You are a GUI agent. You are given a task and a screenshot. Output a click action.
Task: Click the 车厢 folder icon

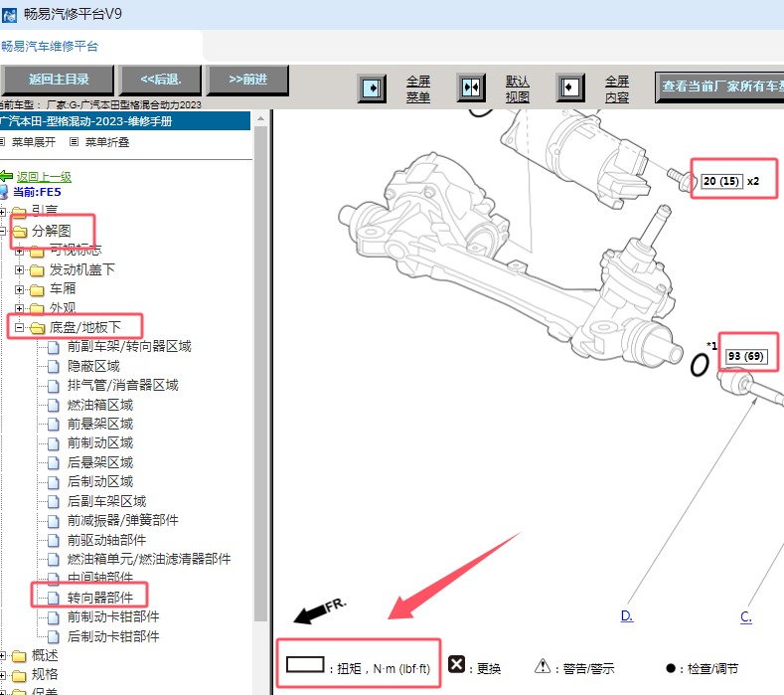[37, 289]
